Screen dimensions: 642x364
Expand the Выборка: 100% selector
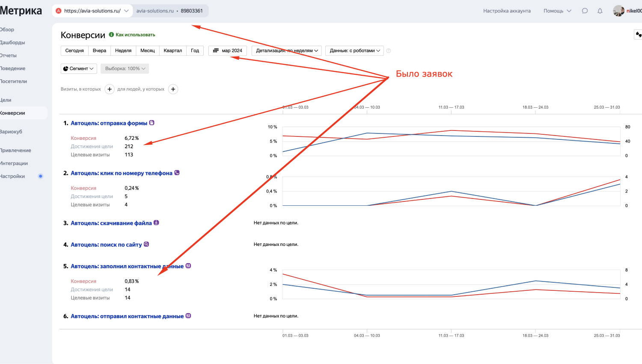tap(125, 68)
